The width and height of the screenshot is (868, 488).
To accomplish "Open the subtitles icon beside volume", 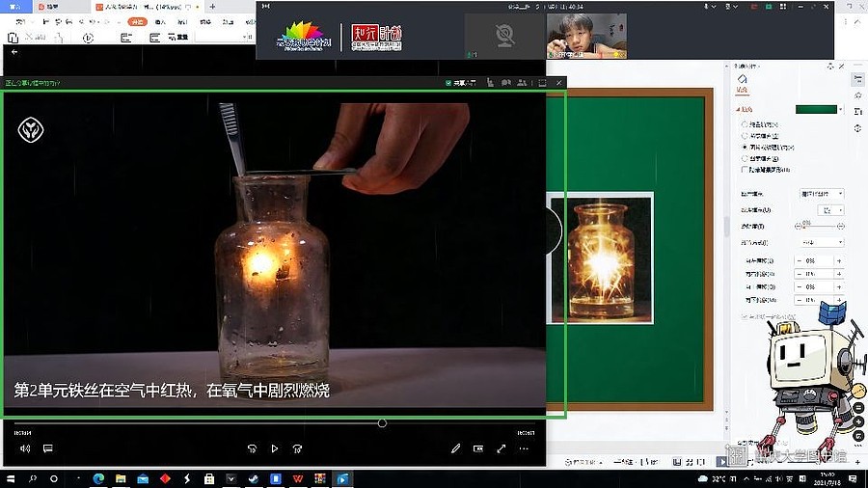I will [48, 448].
